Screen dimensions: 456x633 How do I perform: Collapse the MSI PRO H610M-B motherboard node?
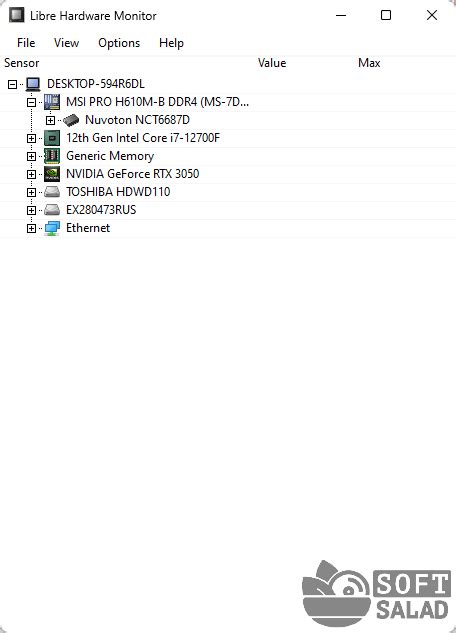coord(31,103)
